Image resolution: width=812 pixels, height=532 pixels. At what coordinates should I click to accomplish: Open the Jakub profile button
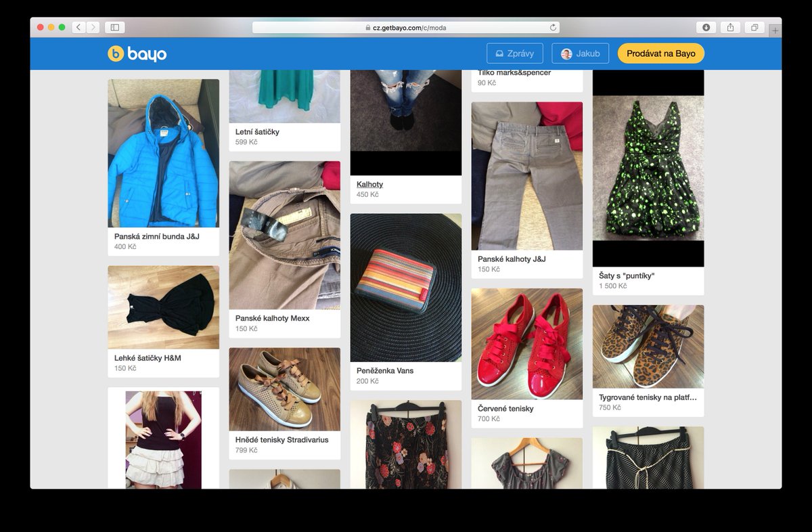(581, 53)
